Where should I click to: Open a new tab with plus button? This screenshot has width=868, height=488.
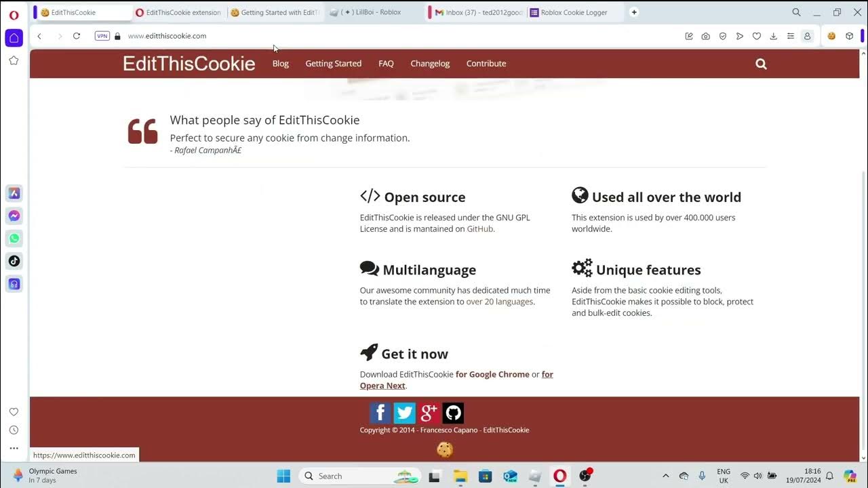tap(634, 12)
